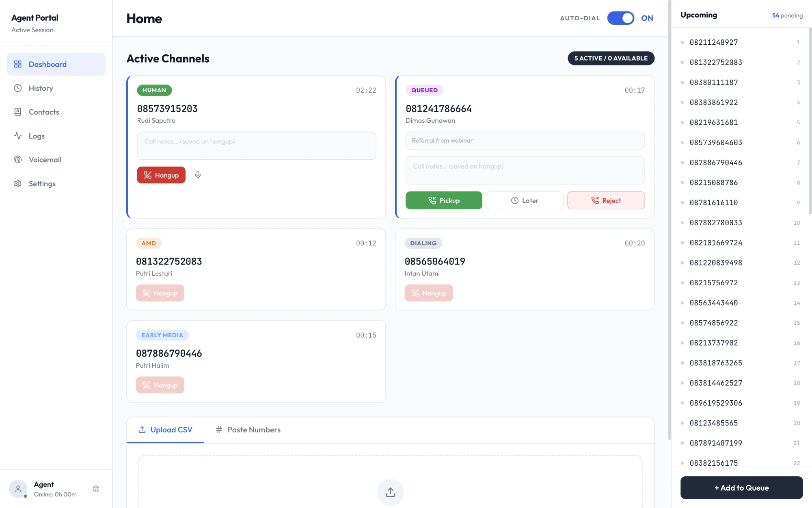The height and width of the screenshot is (508, 812).
Task: Click the HUMAN status badge
Action: point(154,90)
